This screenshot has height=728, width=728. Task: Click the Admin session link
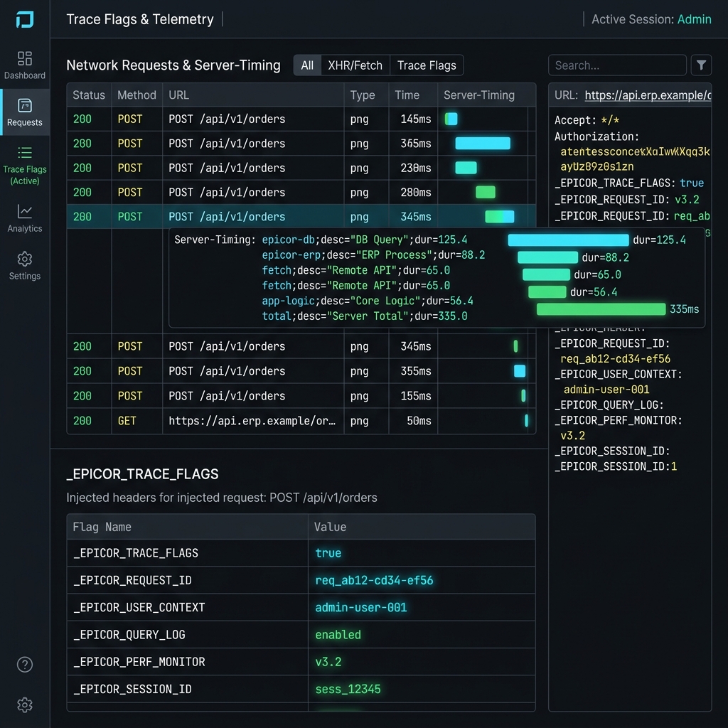pyautogui.click(x=694, y=19)
